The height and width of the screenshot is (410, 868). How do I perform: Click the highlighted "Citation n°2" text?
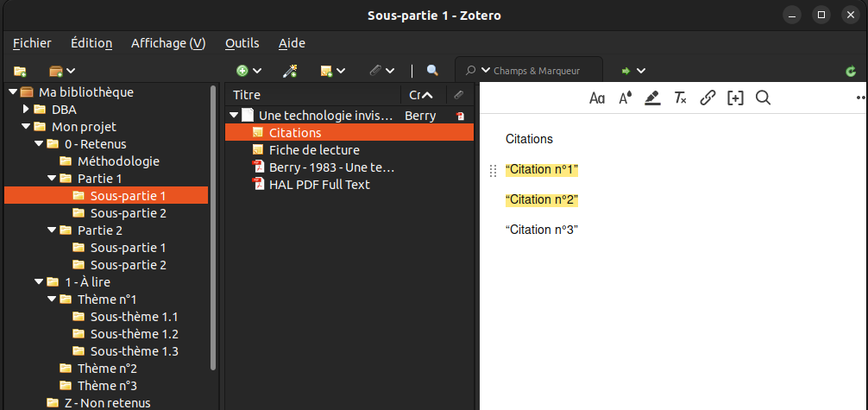(541, 200)
